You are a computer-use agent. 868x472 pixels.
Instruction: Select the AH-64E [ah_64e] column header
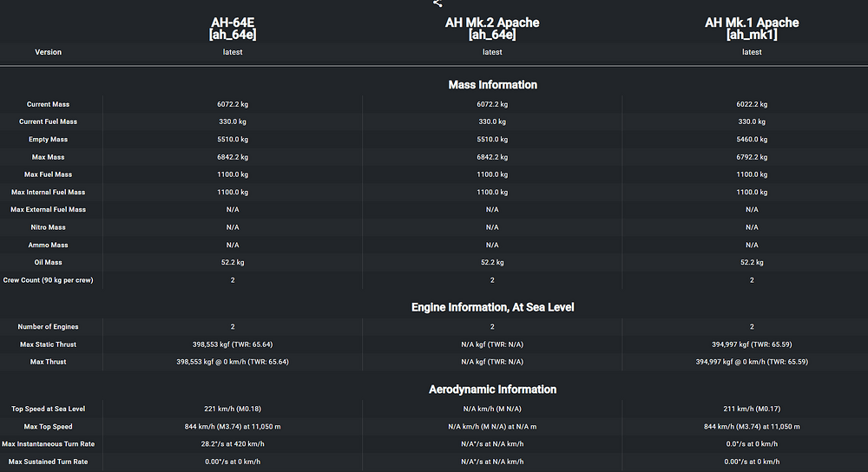pos(233,29)
